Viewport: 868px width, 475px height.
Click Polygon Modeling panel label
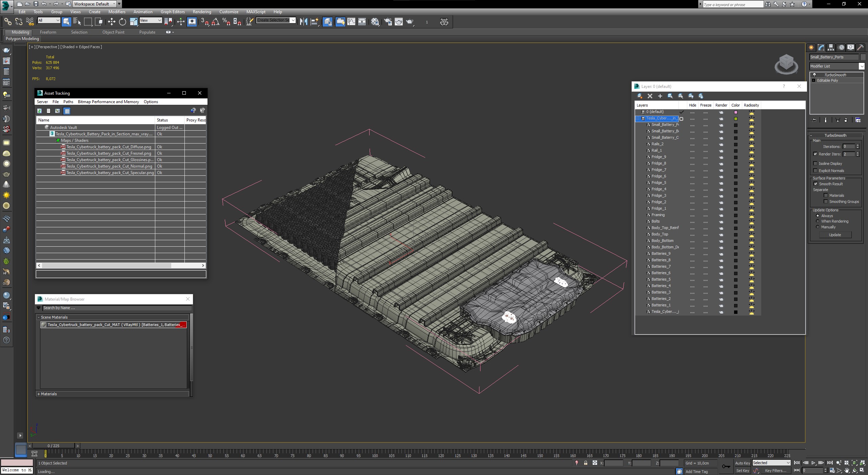click(x=22, y=39)
